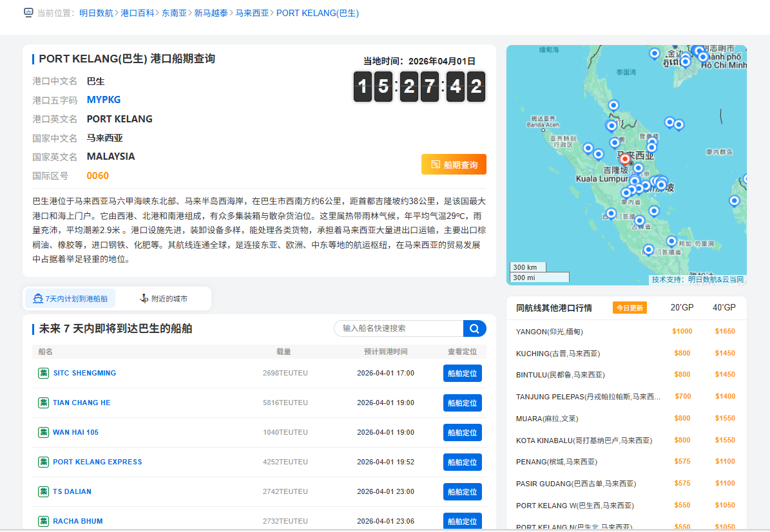The height and width of the screenshot is (532, 770).
Task: Click container icon beside WAN HAI 105
Action: (x=44, y=432)
